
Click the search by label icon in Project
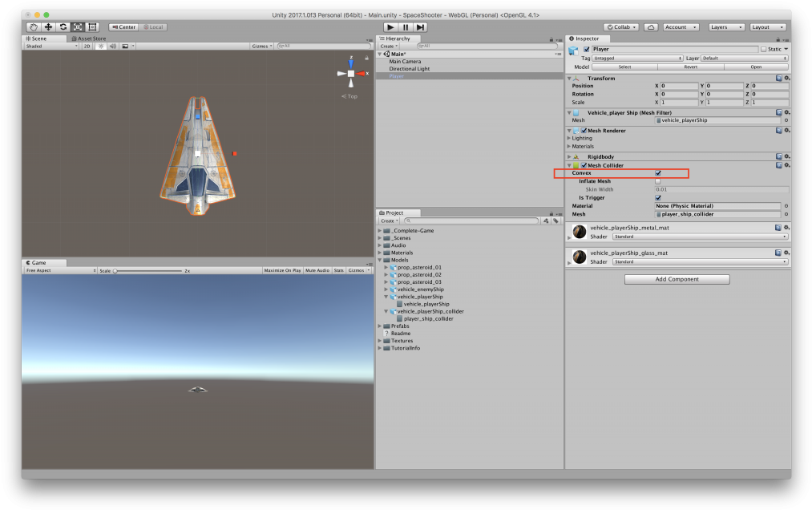pyautogui.click(x=555, y=221)
